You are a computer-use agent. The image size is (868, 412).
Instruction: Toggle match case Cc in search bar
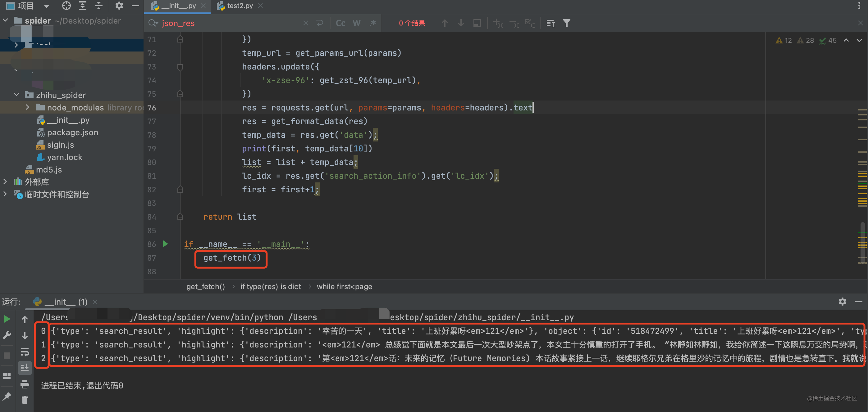tap(340, 23)
